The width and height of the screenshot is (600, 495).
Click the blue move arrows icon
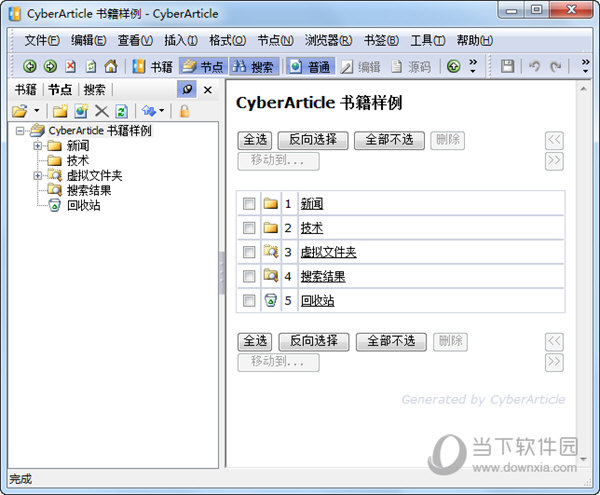click(x=148, y=111)
